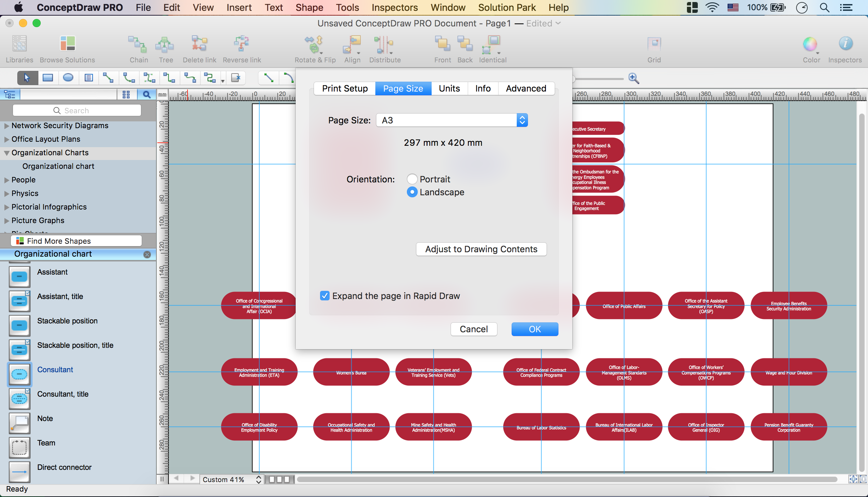Uncheck Expand the page in Rapid Draw
868x497 pixels.
pyautogui.click(x=324, y=296)
